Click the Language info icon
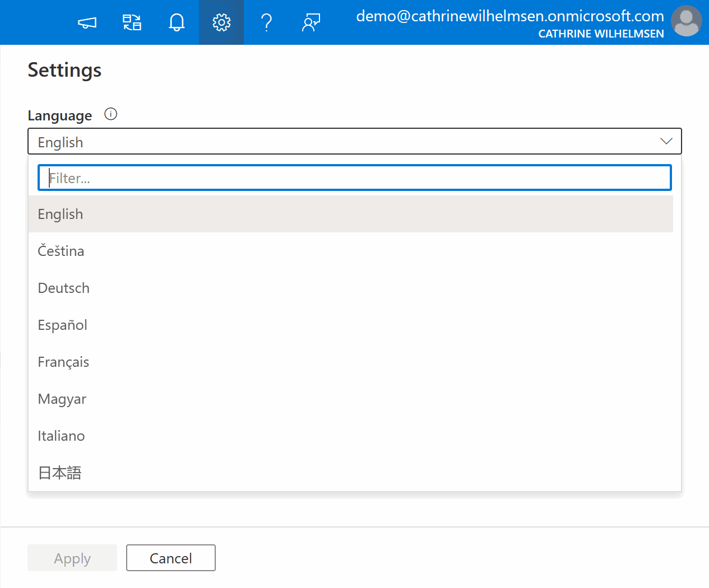The width and height of the screenshot is (709, 588). [x=111, y=114]
